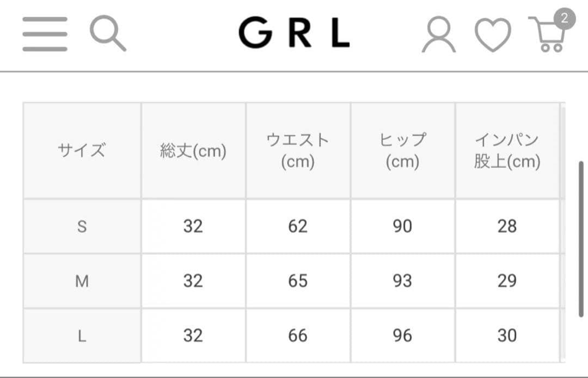Open the user account profile icon
Image resolution: width=588 pixels, height=378 pixels.
pyautogui.click(x=439, y=35)
